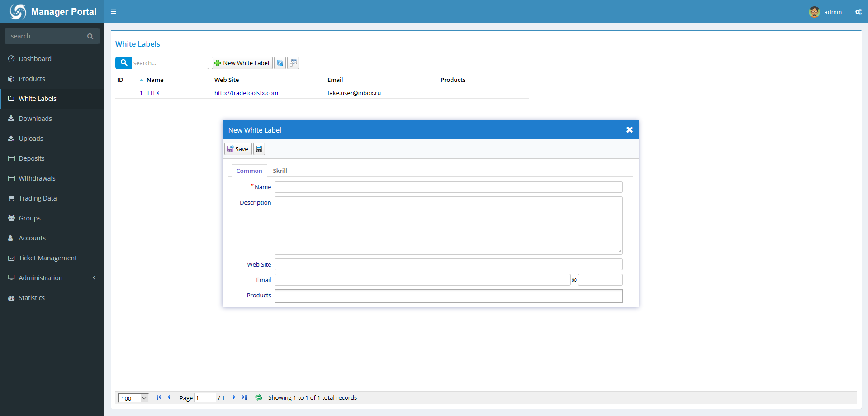Go to the first page arrow

coord(159,397)
